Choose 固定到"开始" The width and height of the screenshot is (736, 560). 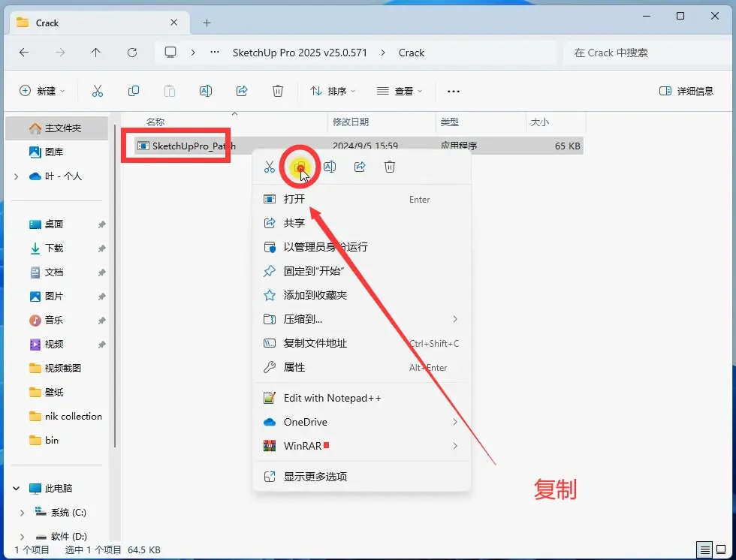(361, 271)
